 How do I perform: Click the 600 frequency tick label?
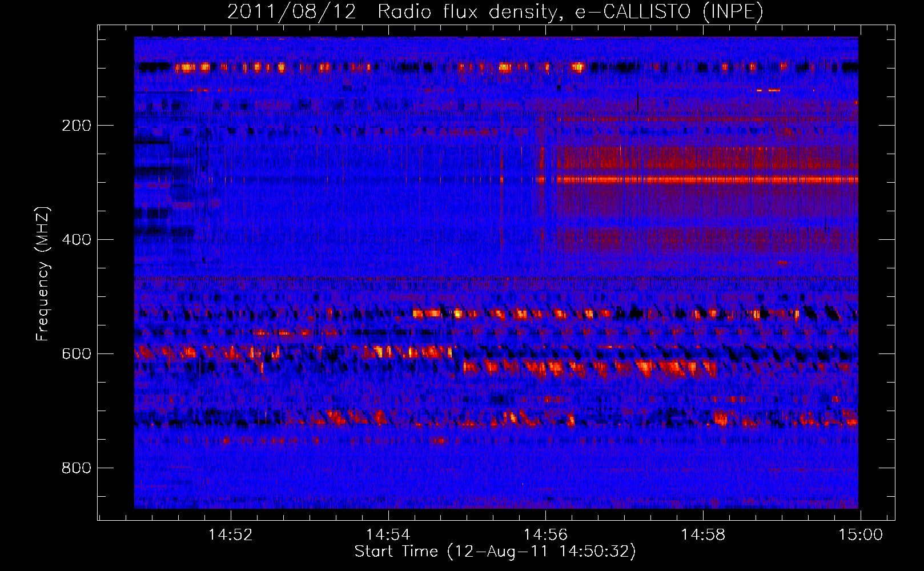point(77,354)
